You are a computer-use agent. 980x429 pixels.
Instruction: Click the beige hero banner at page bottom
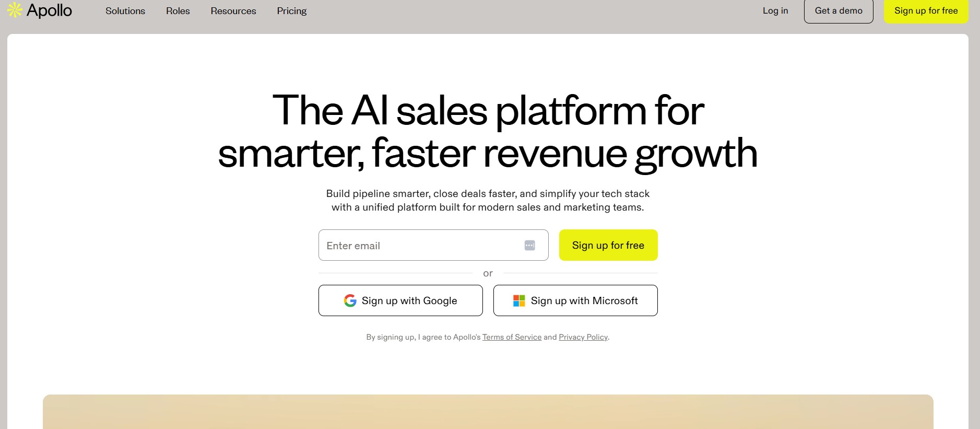pyautogui.click(x=488, y=412)
